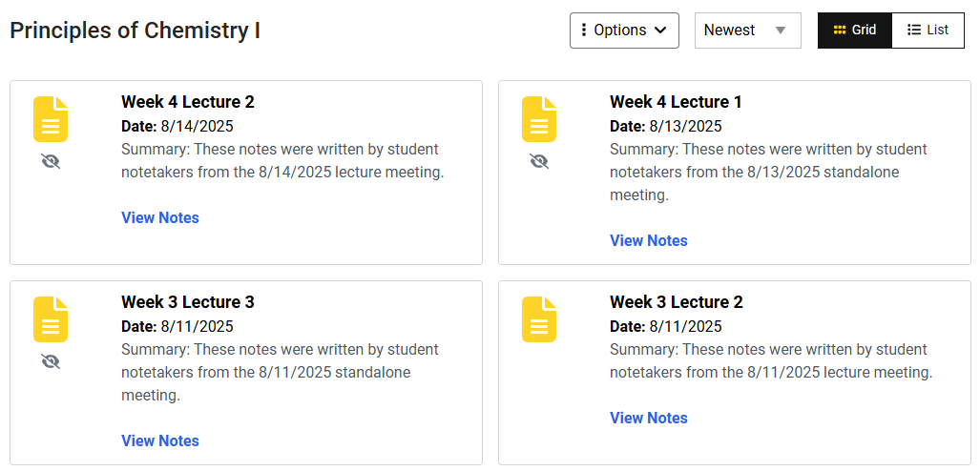Expand the Newest sort dropdown

click(x=747, y=31)
